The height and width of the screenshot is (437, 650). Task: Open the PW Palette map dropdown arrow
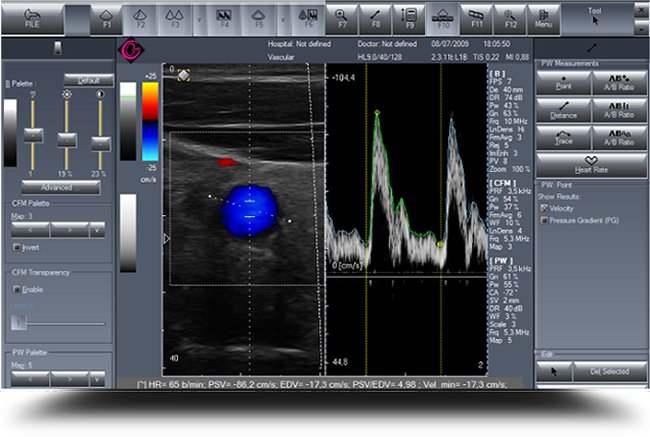tap(97, 378)
